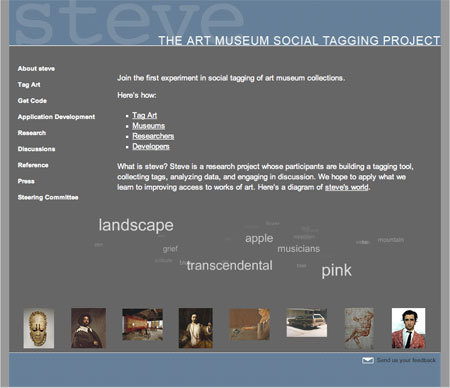
Task: Follow the Museums bulleted link
Action: point(149,126)
